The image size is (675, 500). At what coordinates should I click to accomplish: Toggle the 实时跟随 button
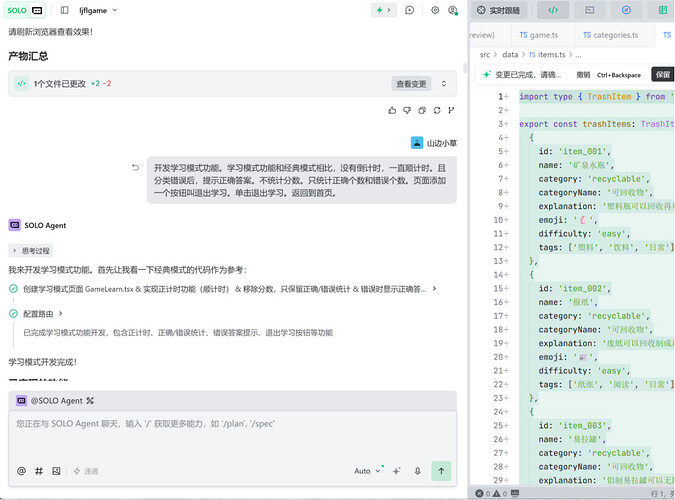pos(499,10)
